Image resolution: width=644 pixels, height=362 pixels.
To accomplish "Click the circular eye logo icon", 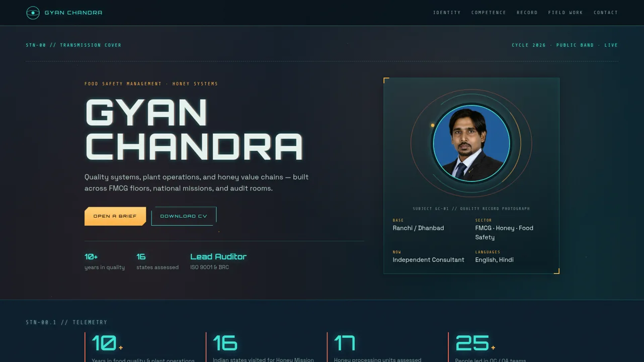I will point(33,13).
